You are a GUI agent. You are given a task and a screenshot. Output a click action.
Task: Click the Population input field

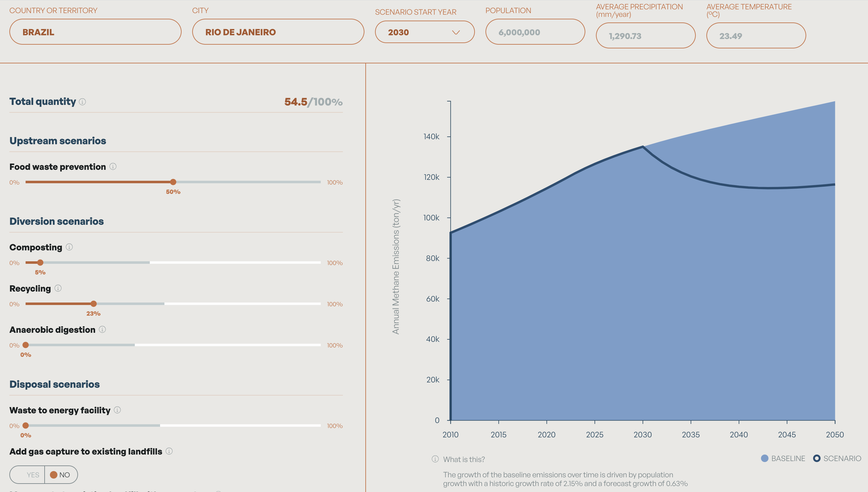(x=535, y=32)
